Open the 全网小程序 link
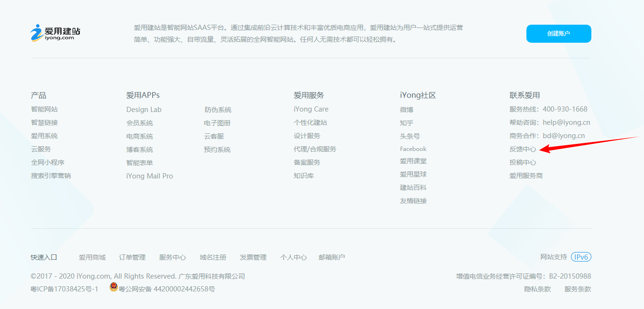The image size is (644, 309). tap(48, 162)
